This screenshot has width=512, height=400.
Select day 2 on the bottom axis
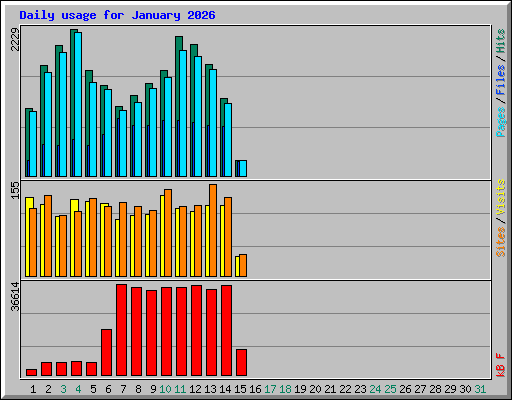[x=48, y=389]
